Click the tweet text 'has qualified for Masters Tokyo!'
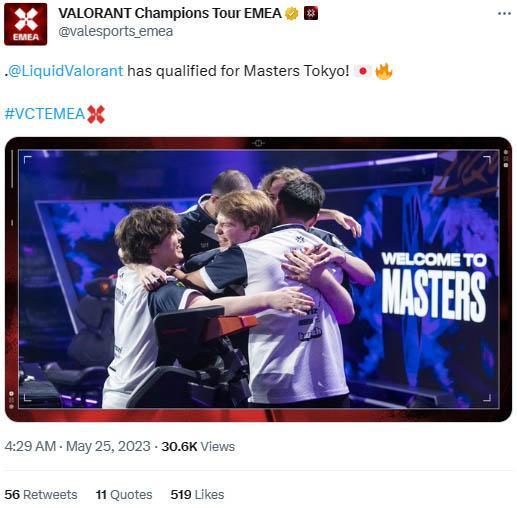This screenshot has width=517, height=508. coord(238,71)
